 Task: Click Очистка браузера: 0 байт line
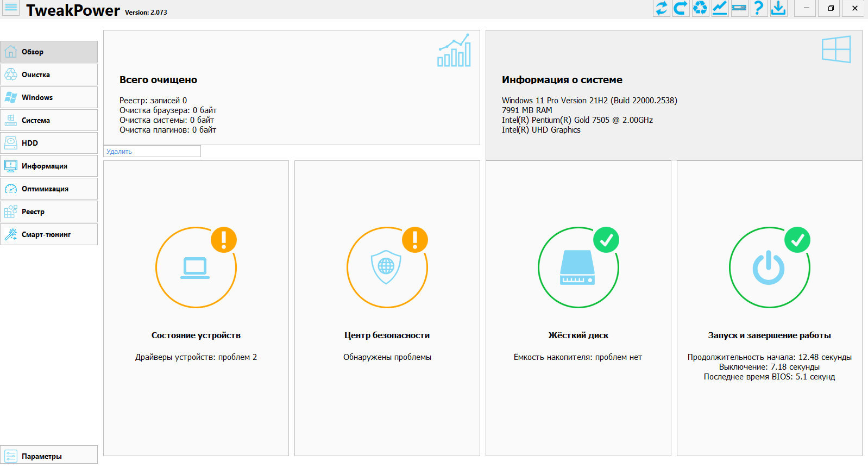(168, 110)
